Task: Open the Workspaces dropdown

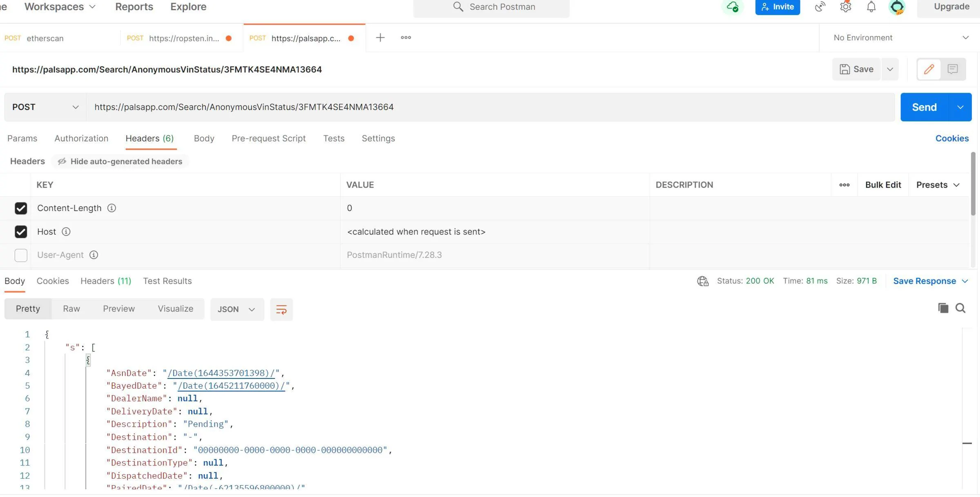Action: 60,7
